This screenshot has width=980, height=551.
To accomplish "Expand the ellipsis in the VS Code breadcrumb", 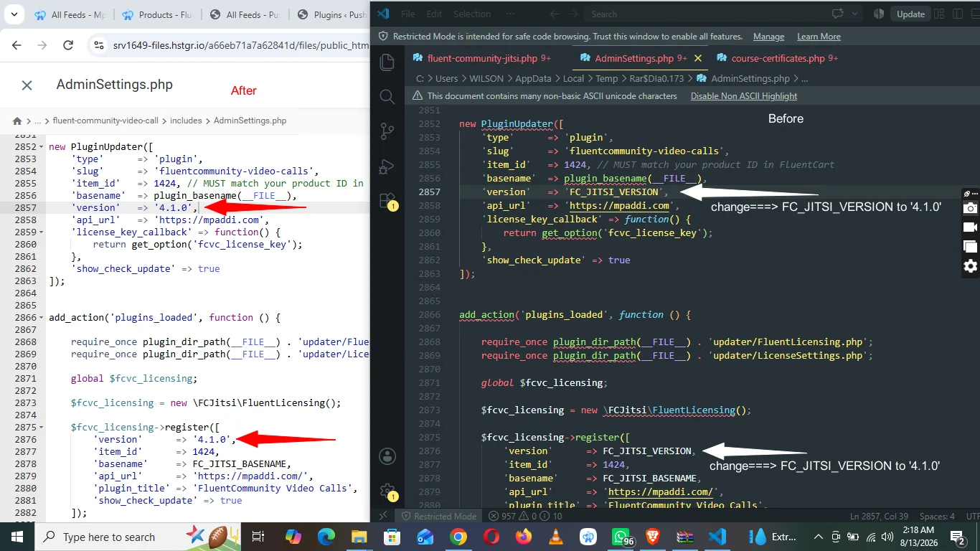I will click(x=804, y=79).
